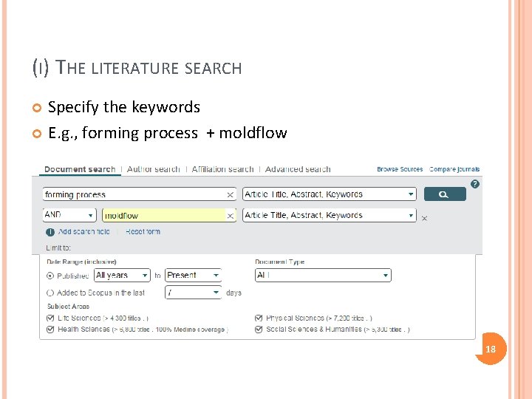The width and height of the screenshot is (532, 399).
Task: Open the Present year dropdown
Action: point(193,275)
